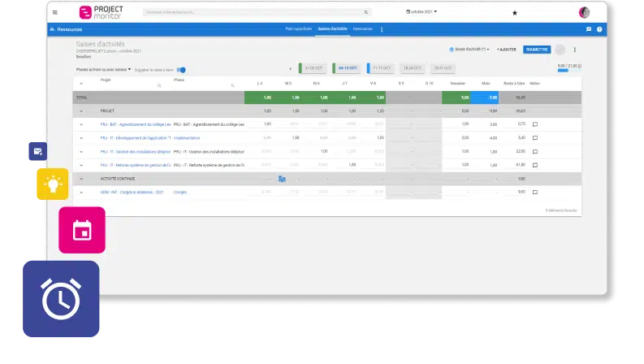
Task: Collapse all rows via header chevron
Action: coord(81,84)
